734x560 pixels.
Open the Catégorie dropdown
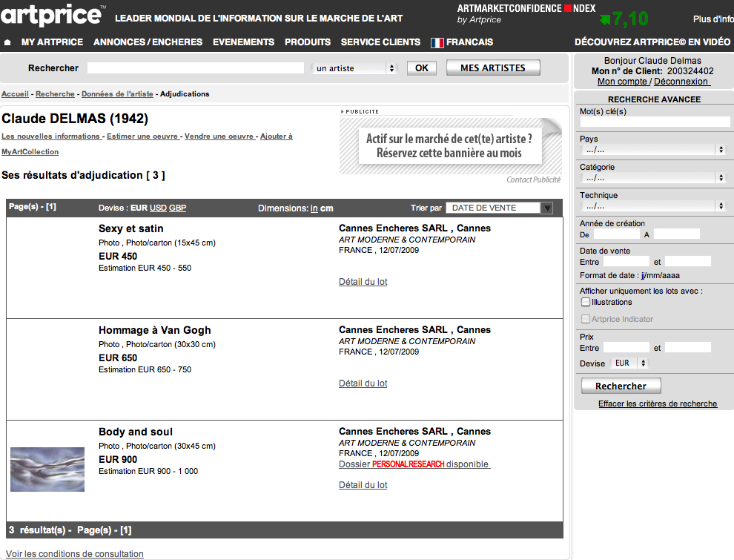point(653,178)
